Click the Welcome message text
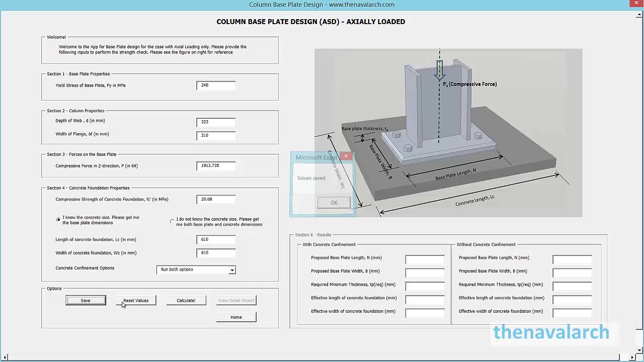The height and width of the screenshot is (362, 644). (152, 49)
